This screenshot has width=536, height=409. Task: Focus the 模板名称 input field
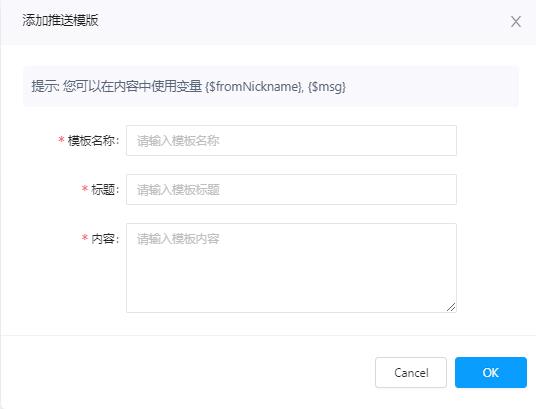pyautogui.click(x=291, y=141)
